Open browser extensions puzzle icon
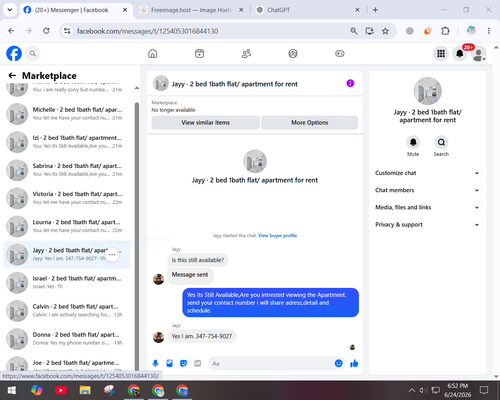The height and width of the screenshot is (400, 500). [445, 31]
